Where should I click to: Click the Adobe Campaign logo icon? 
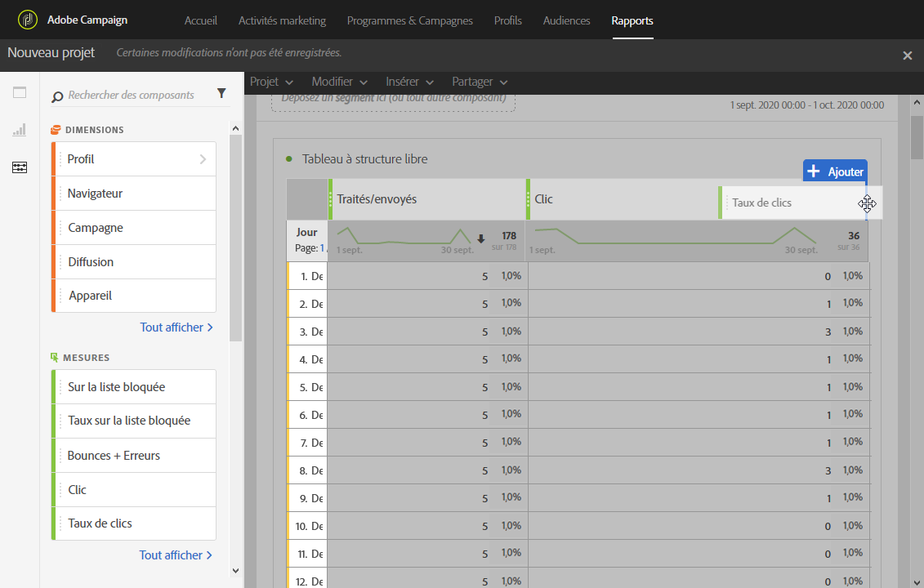point(28,20)
